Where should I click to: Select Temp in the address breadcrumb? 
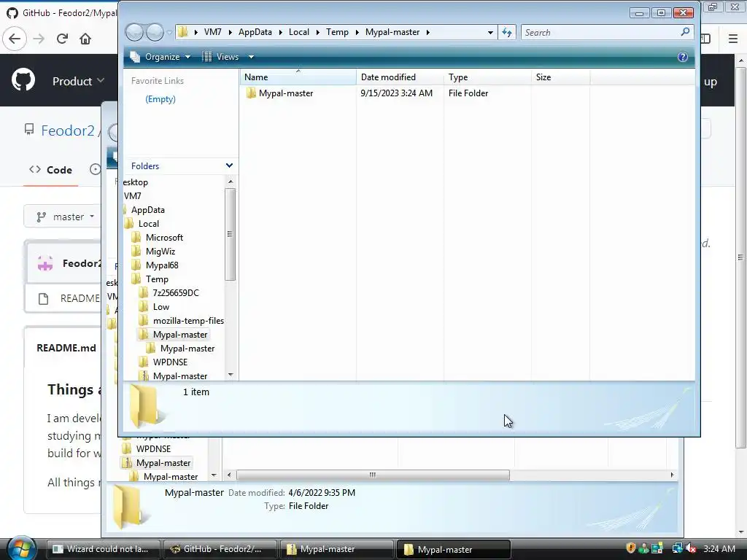coord(337,32)
